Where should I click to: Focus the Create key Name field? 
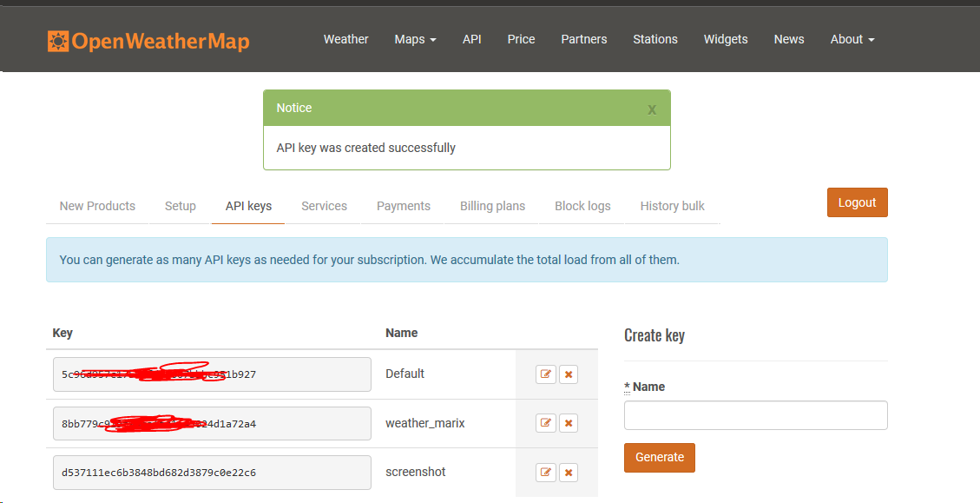click(756, 415)
